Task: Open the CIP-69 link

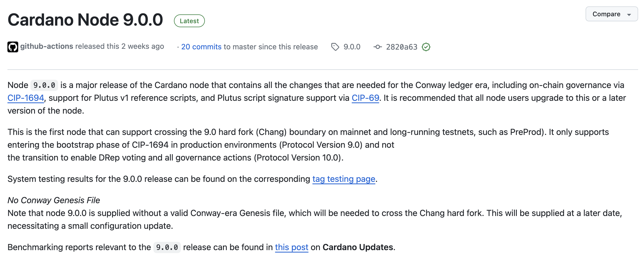Action: click(365, 97)
